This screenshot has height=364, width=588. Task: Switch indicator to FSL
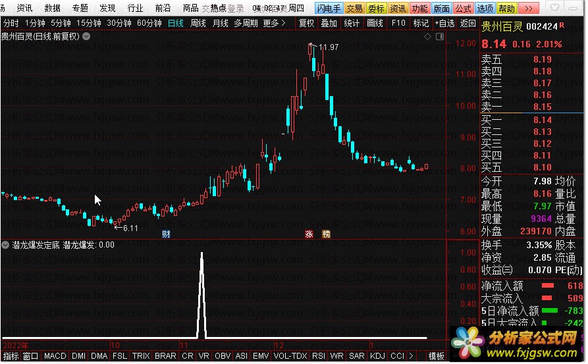(120, 356)
